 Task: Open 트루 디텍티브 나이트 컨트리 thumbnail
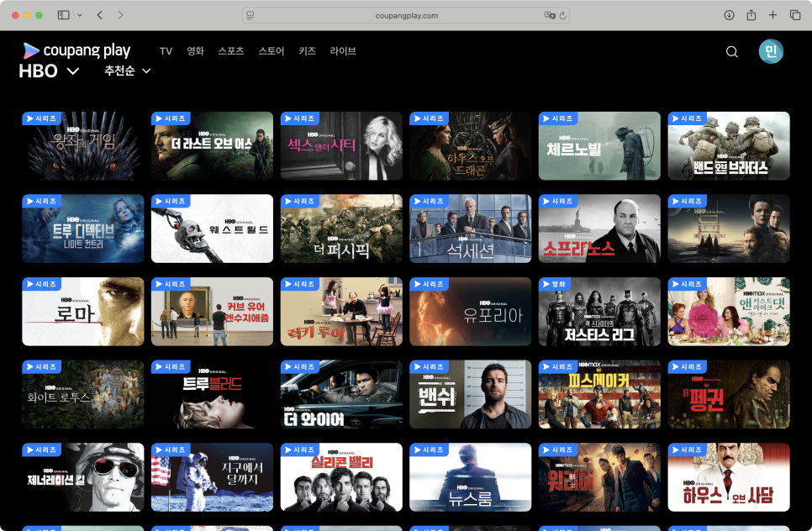coord(83,229)
